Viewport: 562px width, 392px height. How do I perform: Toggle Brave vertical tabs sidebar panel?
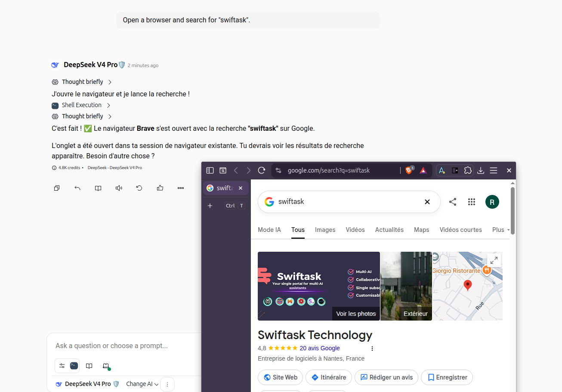[x=210, y=170]
